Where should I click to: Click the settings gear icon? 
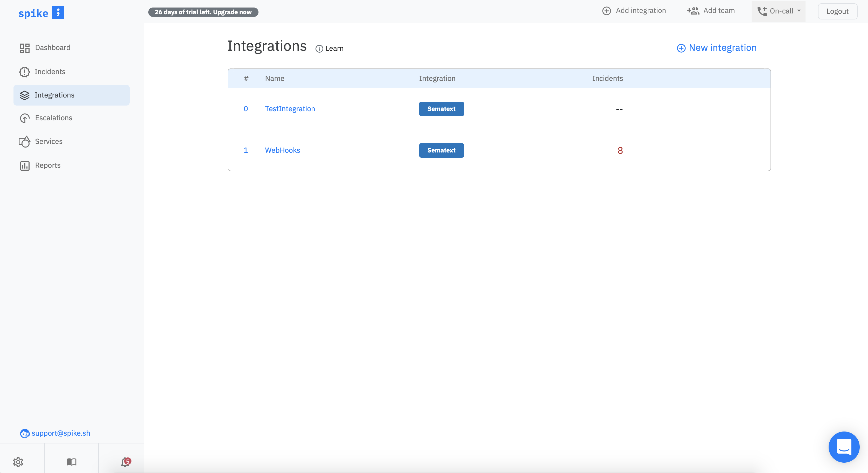point(19,461)
